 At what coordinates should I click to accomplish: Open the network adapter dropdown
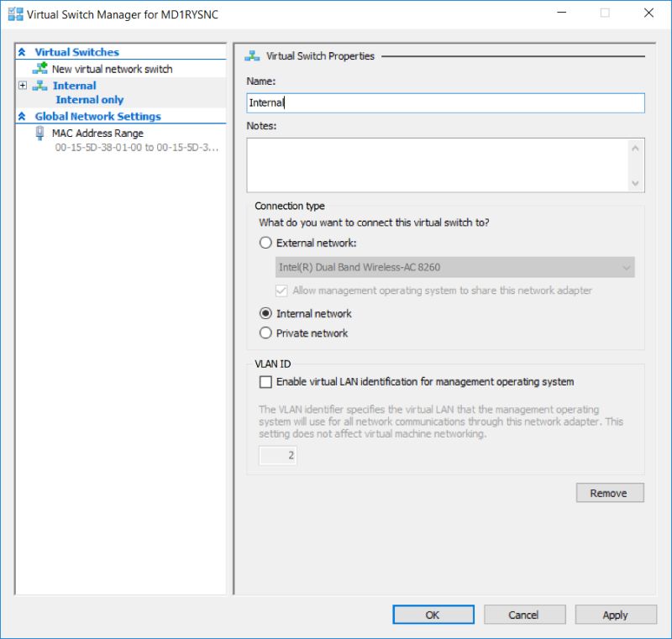click(624, 267)
